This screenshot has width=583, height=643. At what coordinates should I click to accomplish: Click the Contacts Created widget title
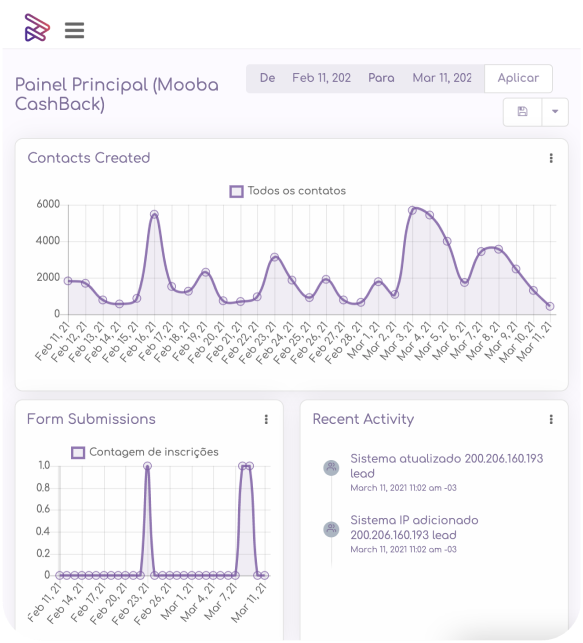click(x=89, y=158)
